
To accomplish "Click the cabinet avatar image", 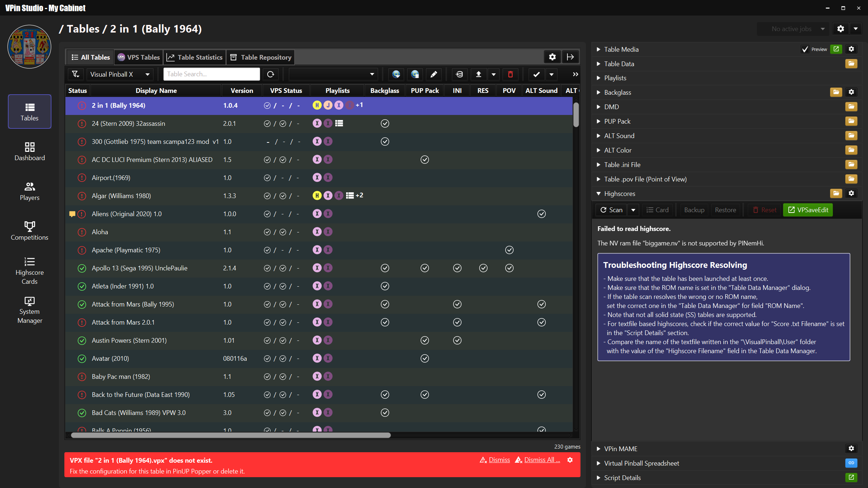I will [x=29, y=47].
